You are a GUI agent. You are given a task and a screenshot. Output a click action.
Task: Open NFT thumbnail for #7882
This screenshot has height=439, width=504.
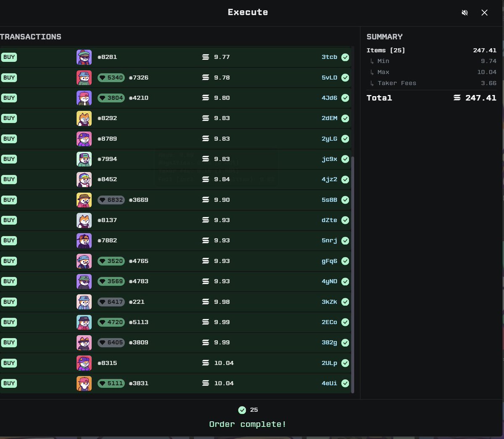pyautogui.click(x=84, y=241)
